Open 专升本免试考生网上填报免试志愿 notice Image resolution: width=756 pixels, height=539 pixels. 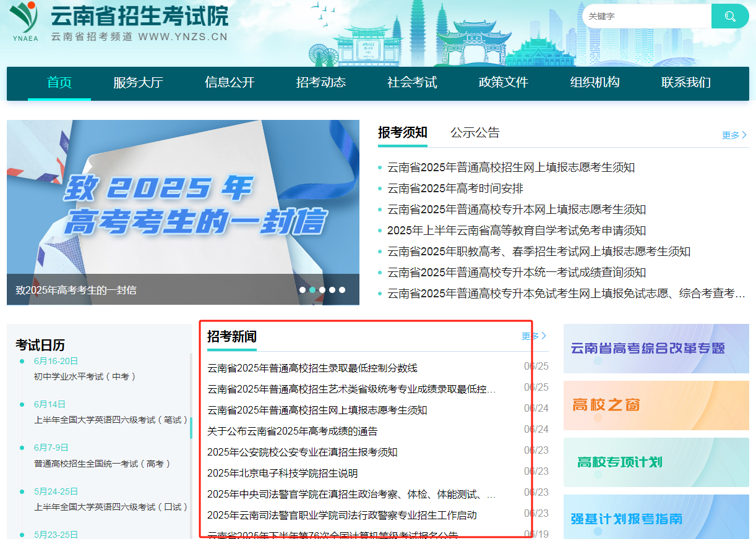(x=566, y=294)
